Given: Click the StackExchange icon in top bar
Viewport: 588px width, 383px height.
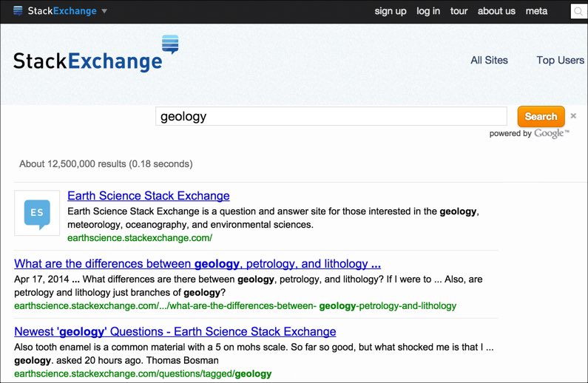Looking at the screenshot, I should [18, 11].
